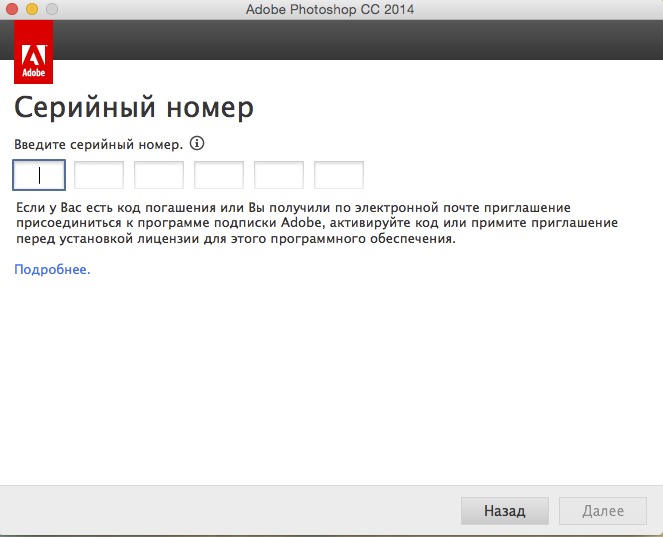Viewport: 663px width, 537px height.
Task: Click into the sixth serial number field
Action: pos(339,175)
